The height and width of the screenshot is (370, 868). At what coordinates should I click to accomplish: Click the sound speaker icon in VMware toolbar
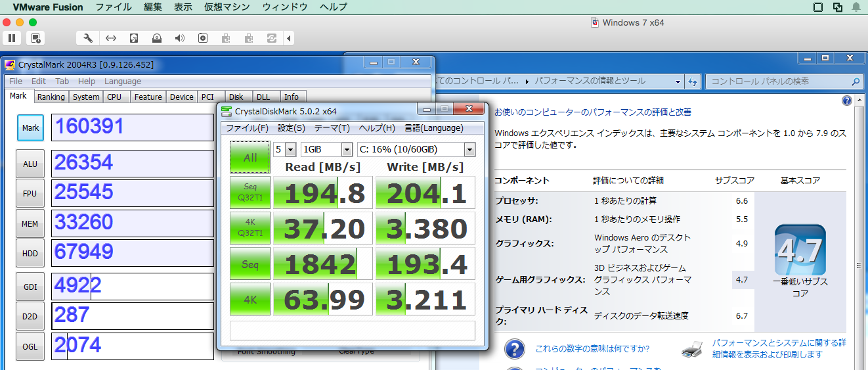(179, 38)
